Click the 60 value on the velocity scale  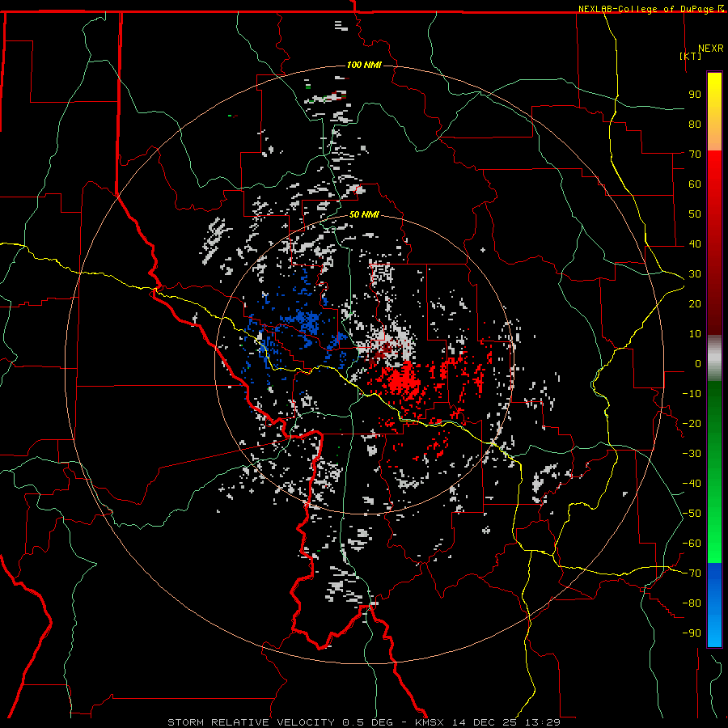(695, 184)
